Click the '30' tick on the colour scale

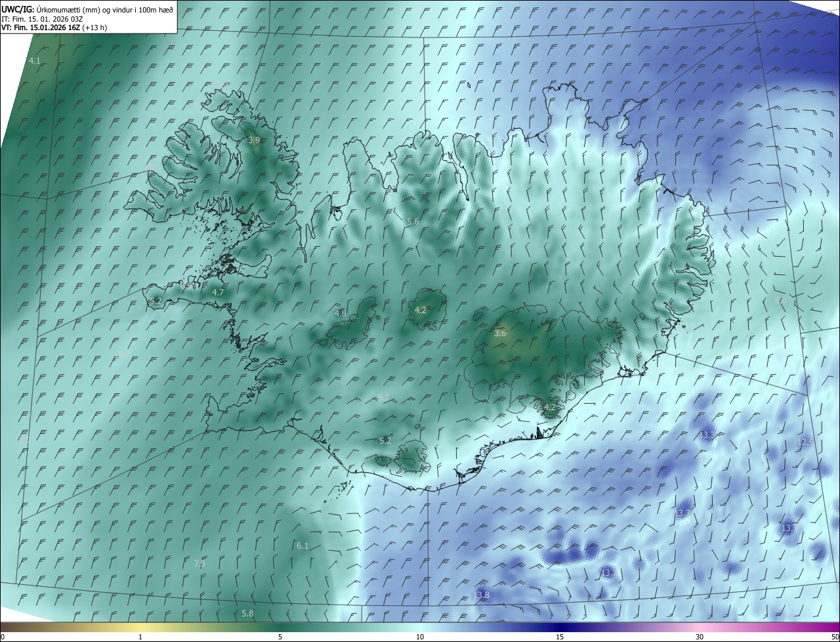(700, 637)
